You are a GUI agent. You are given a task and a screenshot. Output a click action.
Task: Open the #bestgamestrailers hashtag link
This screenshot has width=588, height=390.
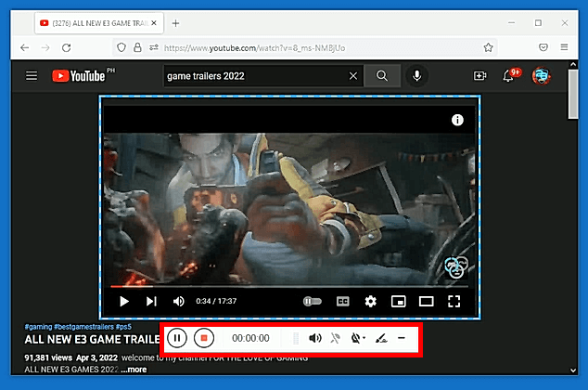point(83,327)
